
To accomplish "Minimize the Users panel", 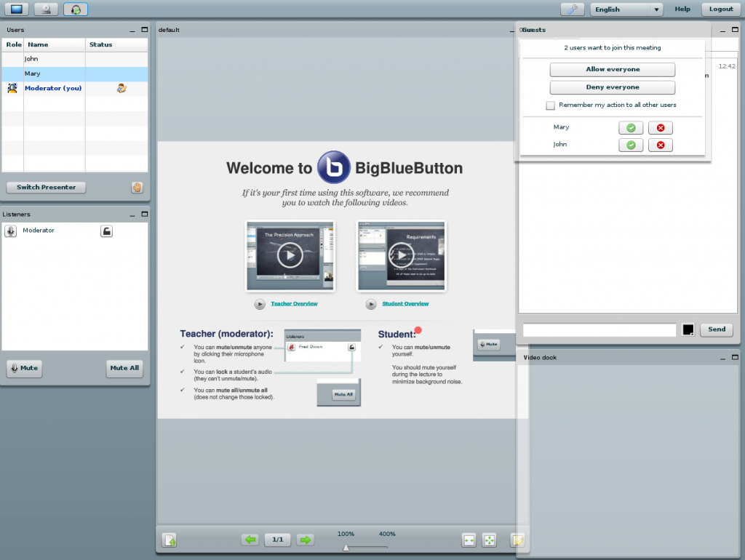I will (x=132, y=31).
